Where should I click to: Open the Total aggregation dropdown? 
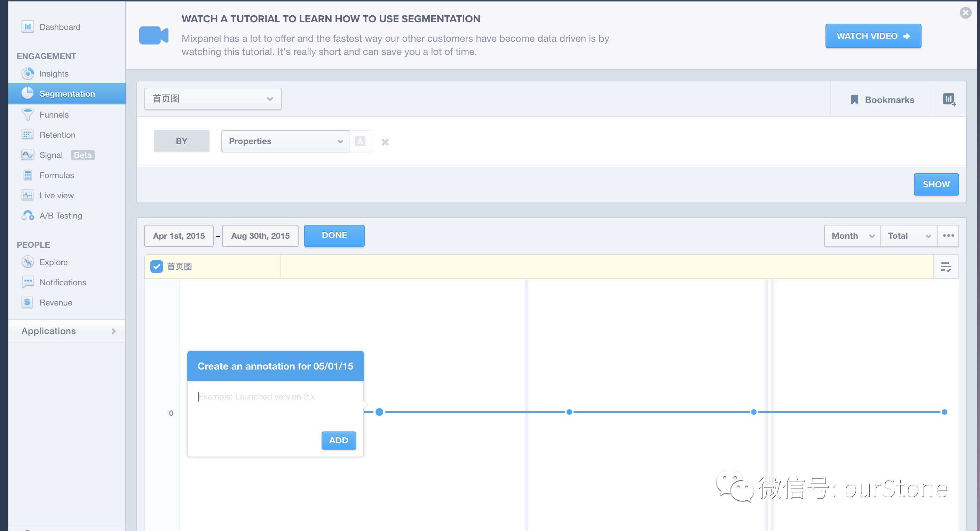point(908,236)
